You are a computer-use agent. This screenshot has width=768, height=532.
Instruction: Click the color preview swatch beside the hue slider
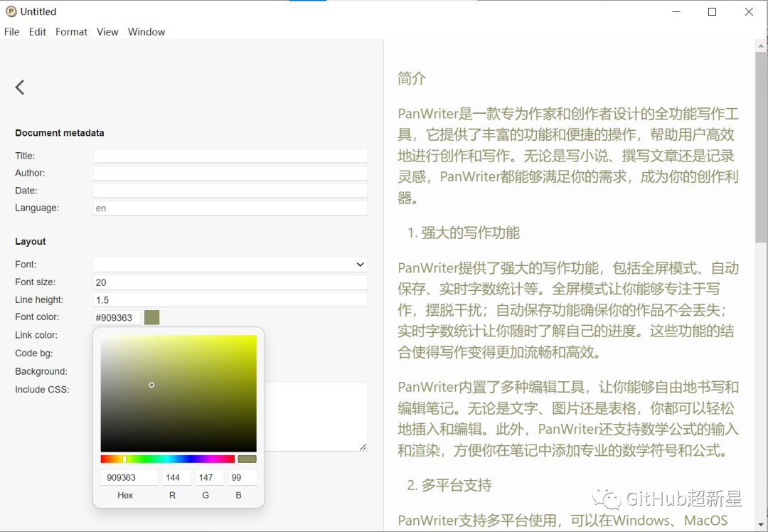(247, 459)
